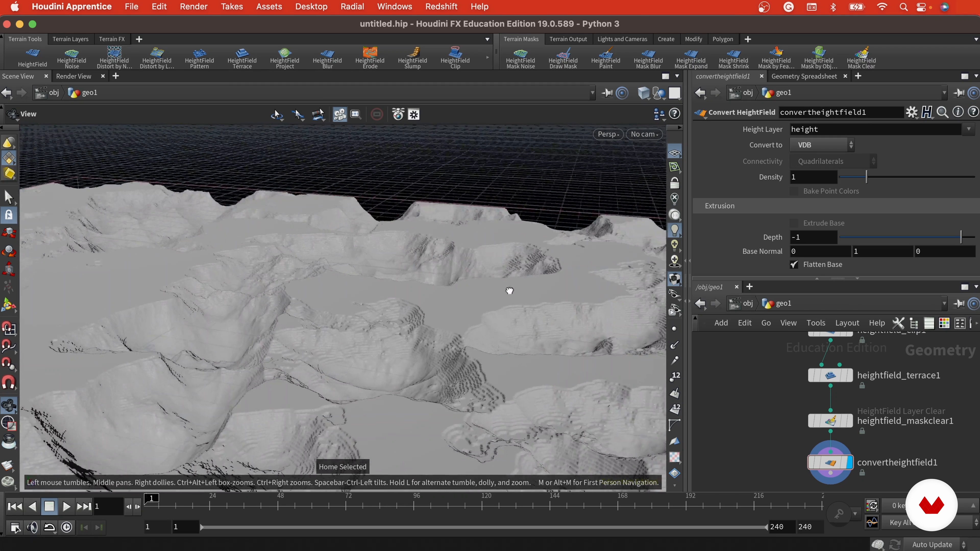Open the parameter gear settings menu

tap(912, 112)
